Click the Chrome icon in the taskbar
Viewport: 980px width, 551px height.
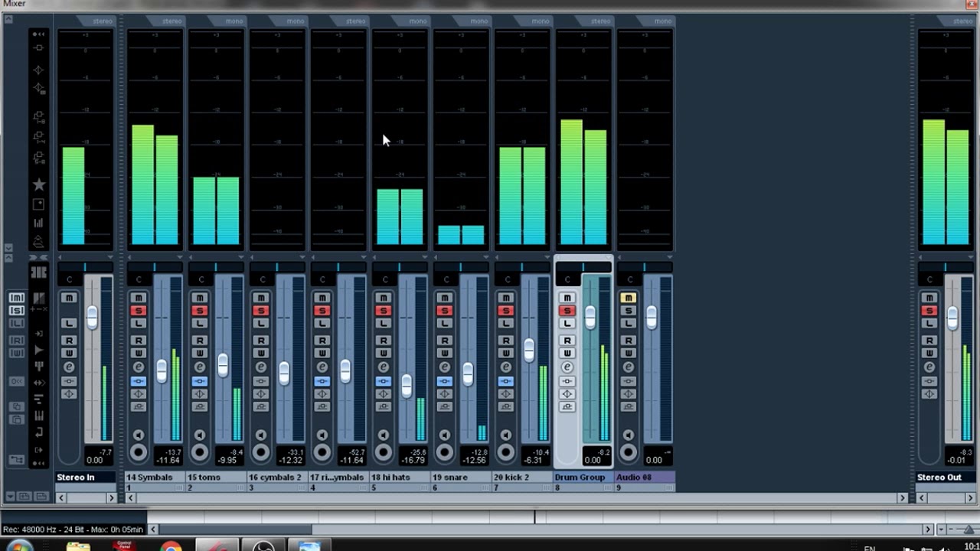[170, 546]
